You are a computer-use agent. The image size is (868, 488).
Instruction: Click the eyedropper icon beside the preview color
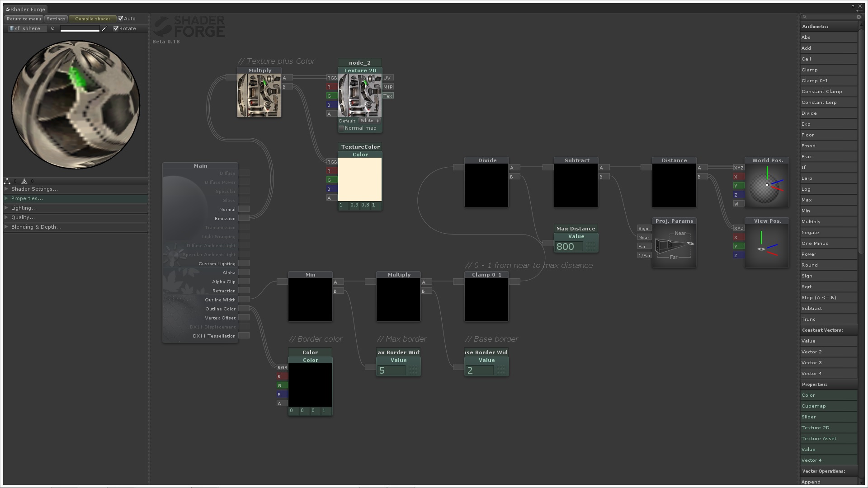104,28
